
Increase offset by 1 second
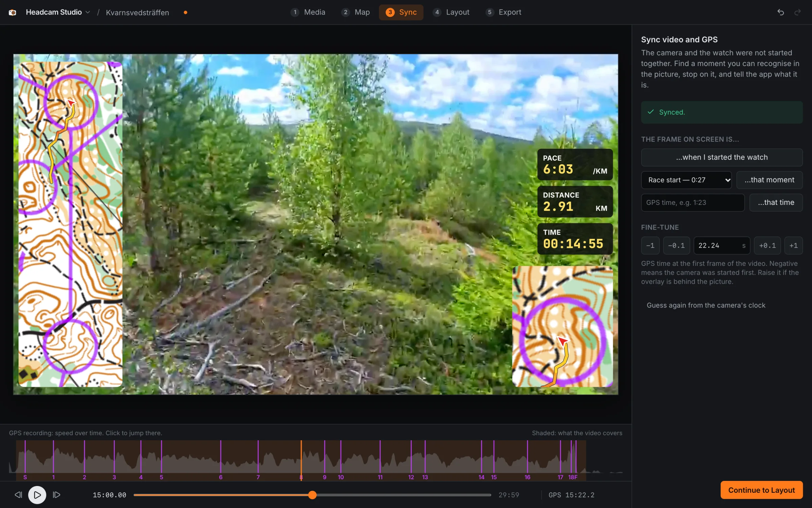point(793,246)
